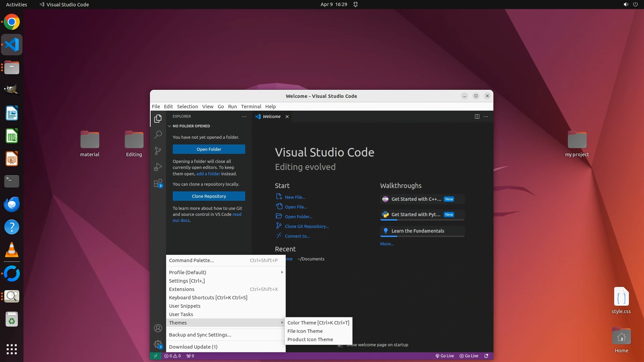Viewport: 644px width, 362px height.
Task: Click the Clone Git Repository link
Action: 307,226
